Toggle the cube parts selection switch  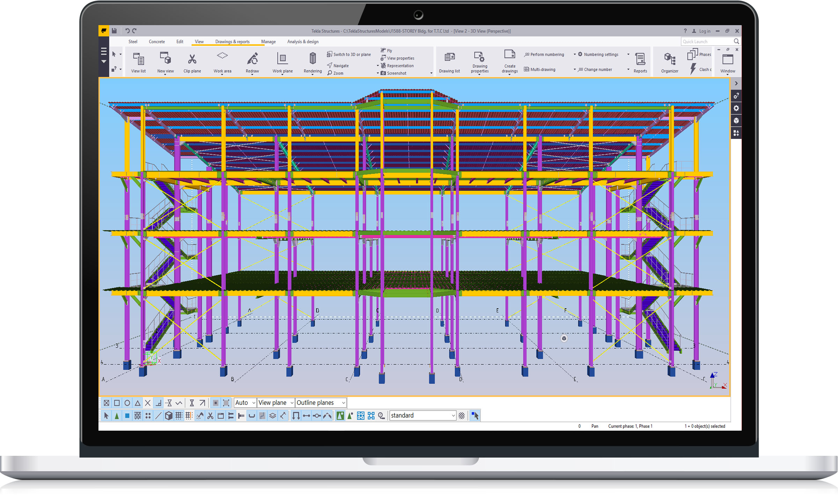pos(169,415)
